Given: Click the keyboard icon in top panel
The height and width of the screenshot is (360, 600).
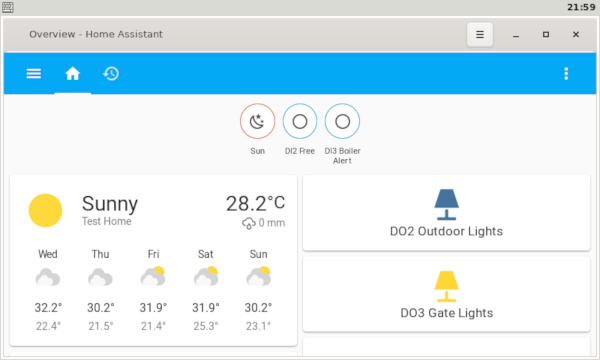Looking at the screenshot, I should coord(8,7).
